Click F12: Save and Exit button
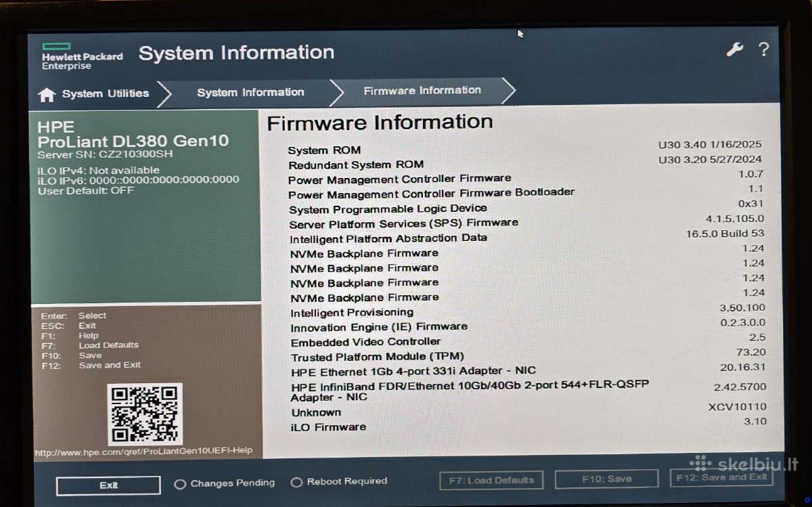Viewport: 812px width, 507px height. [x=721, y=477]
